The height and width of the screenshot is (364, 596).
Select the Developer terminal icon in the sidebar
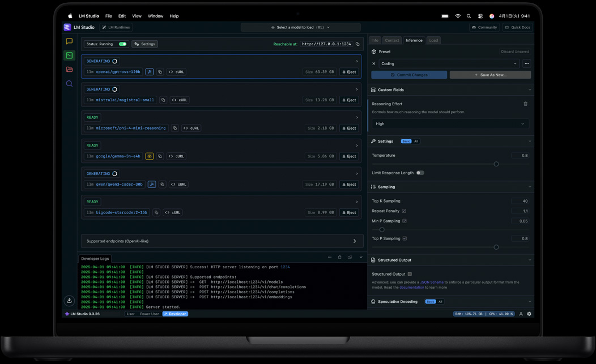coord(69,55)
